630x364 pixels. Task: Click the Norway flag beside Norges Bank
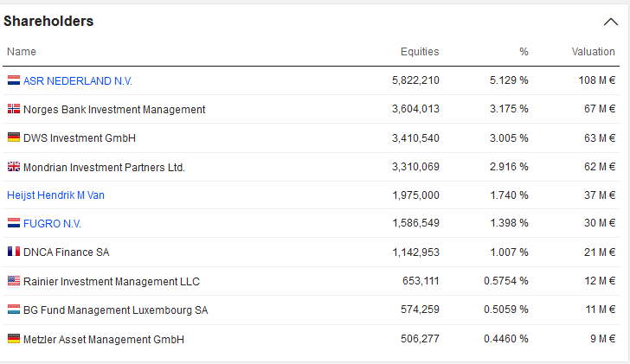[x=14, y=109]
